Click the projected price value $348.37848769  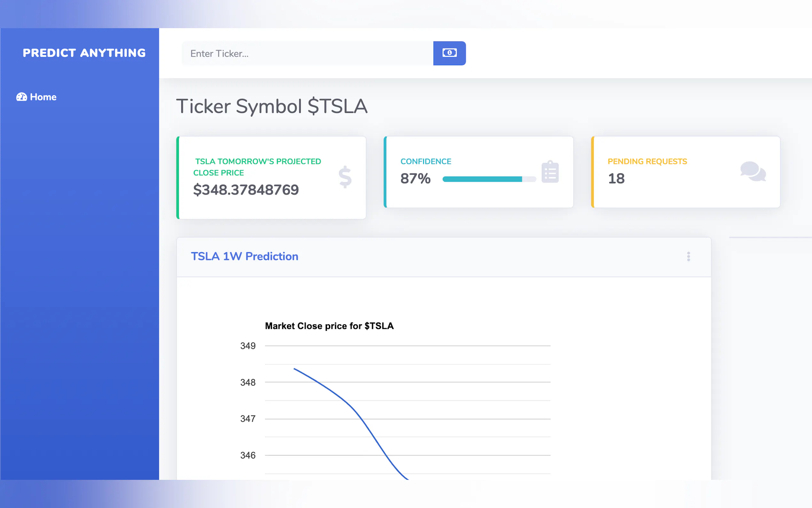click(246, 190)
